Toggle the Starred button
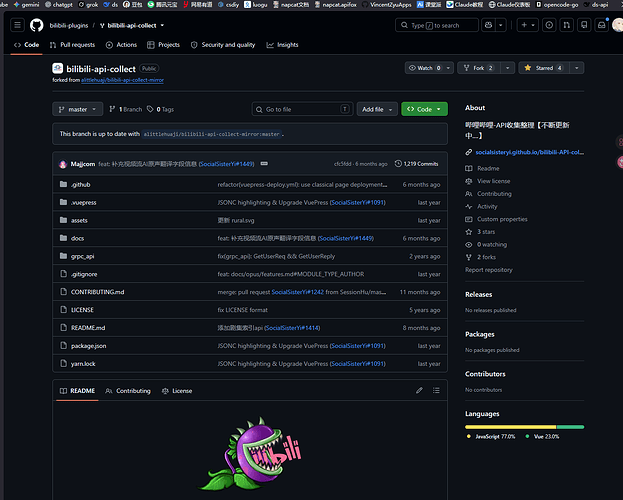The image size is (623, 500). (544, 68)
